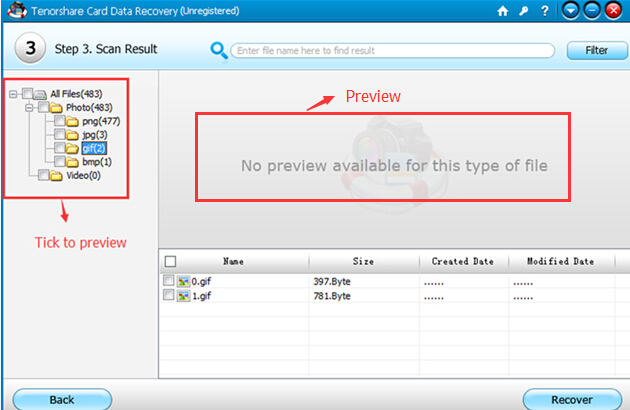Tick the checkbox next to 1.gif

pyautogui.click(x=168, y=297)
